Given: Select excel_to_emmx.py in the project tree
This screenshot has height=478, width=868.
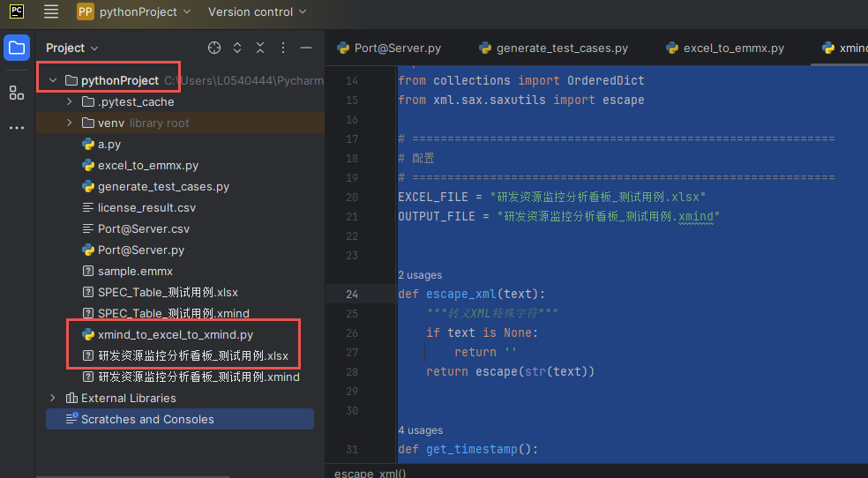Looking at the screenshot, I should [x=148, y=166].
